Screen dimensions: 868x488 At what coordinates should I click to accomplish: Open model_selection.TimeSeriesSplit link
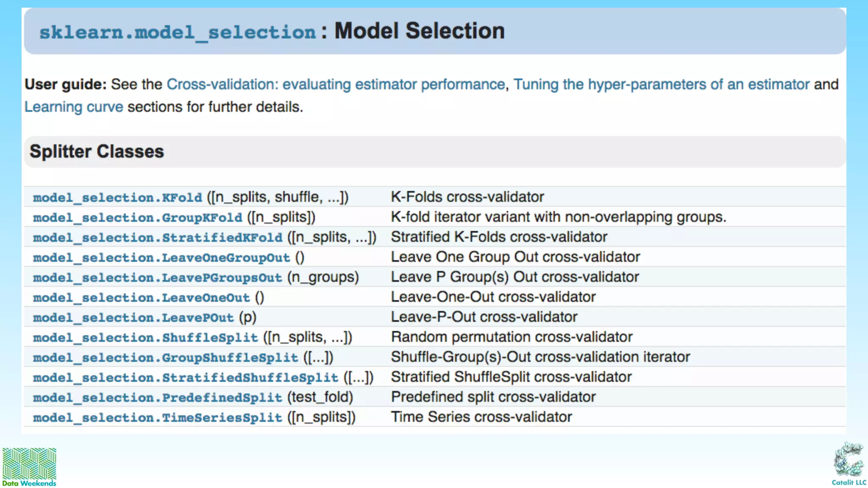click(157, 418)
